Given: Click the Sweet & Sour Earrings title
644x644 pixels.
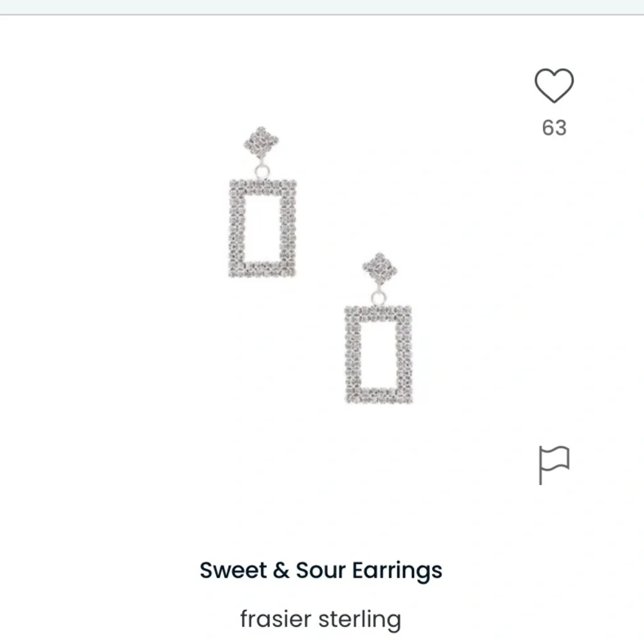Looking at the screenshot, I should point(322,570).
